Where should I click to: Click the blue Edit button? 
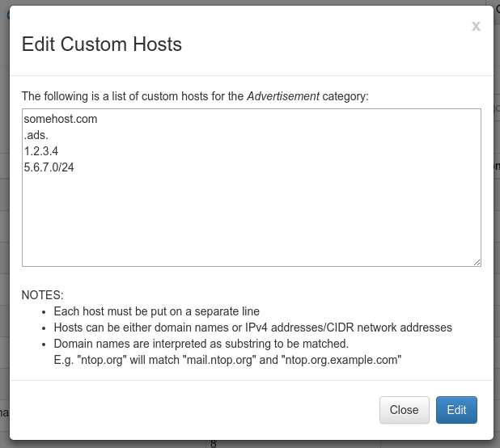(456, 410)
